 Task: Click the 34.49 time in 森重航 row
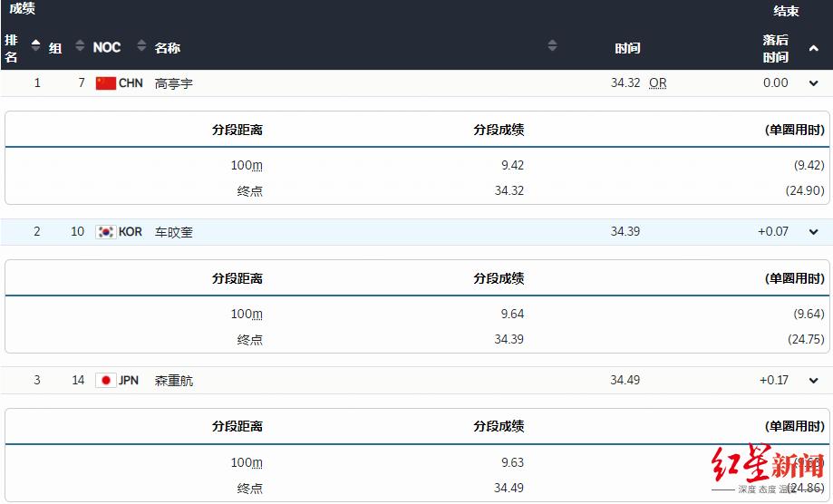click(x=625, y=380)
